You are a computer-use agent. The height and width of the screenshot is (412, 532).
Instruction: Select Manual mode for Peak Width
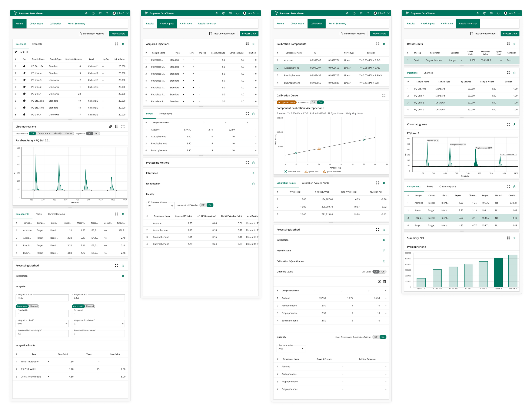click(x=34, y=306)
